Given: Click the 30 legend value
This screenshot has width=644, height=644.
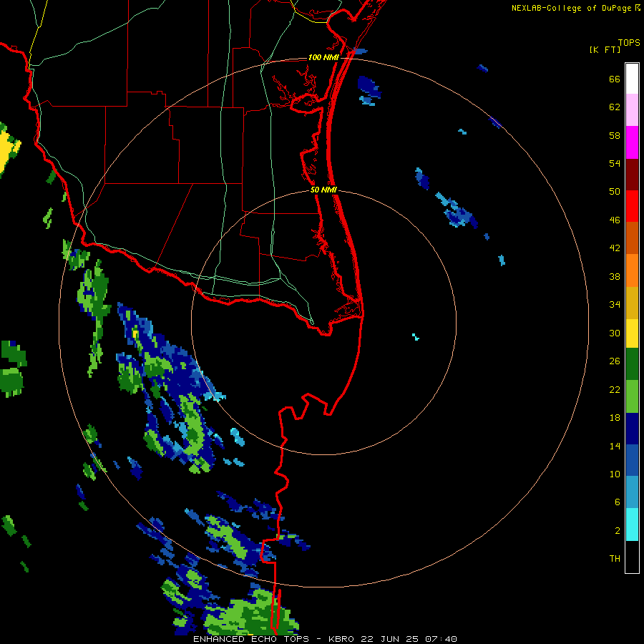Looking at the screenshot, I should [615, 333].
